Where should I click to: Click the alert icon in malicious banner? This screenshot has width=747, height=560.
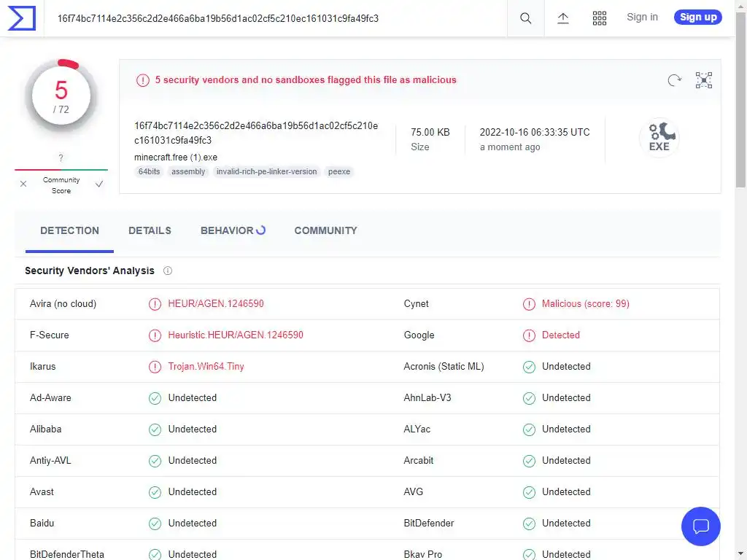pyautogui.click(x=142, y=80)
